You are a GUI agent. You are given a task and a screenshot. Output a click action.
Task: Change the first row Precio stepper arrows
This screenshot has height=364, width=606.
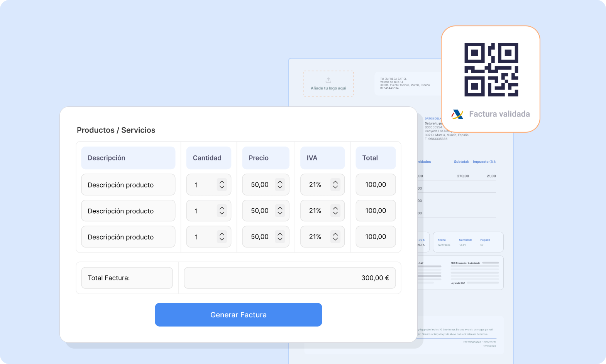click(280, 185)
